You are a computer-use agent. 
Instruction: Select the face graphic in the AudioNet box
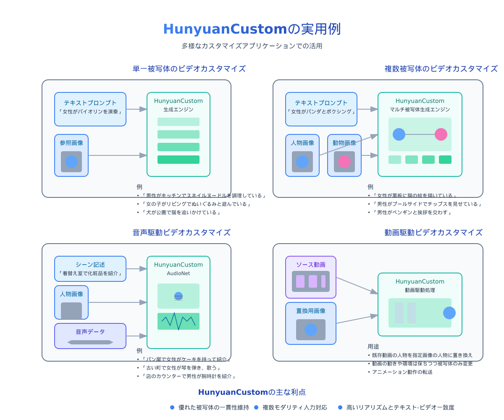pos(178,296)
